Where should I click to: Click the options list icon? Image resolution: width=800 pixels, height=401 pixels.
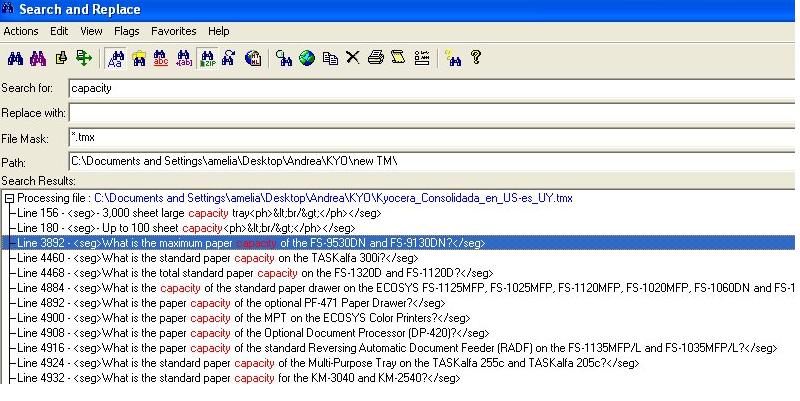422,58
